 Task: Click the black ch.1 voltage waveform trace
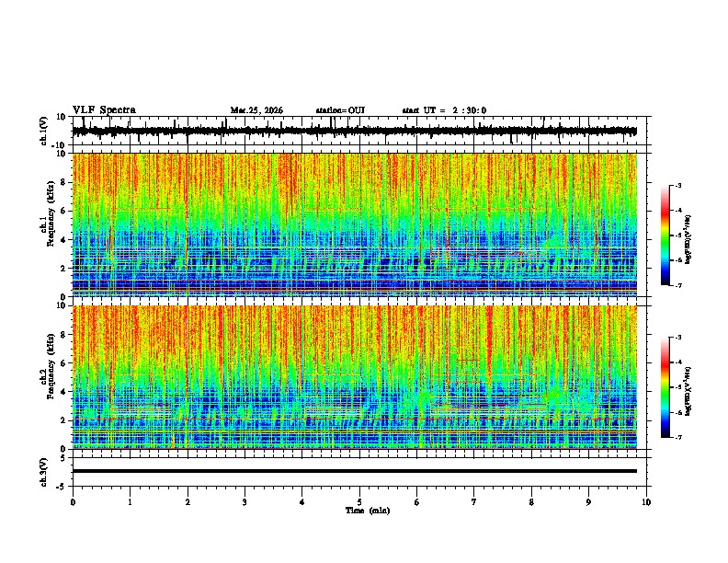pos(355,132)
